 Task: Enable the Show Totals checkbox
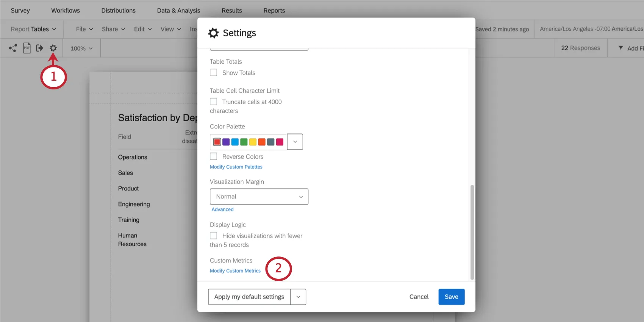point(214,73)
